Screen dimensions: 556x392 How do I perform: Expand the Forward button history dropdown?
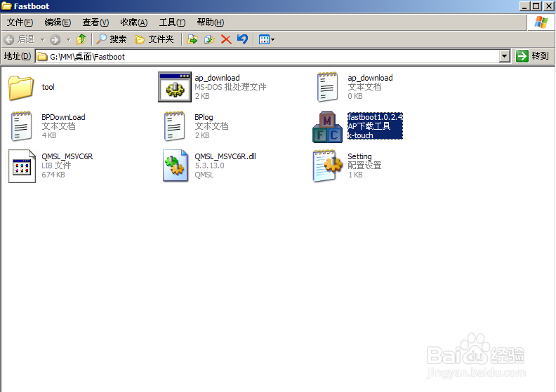68,40
